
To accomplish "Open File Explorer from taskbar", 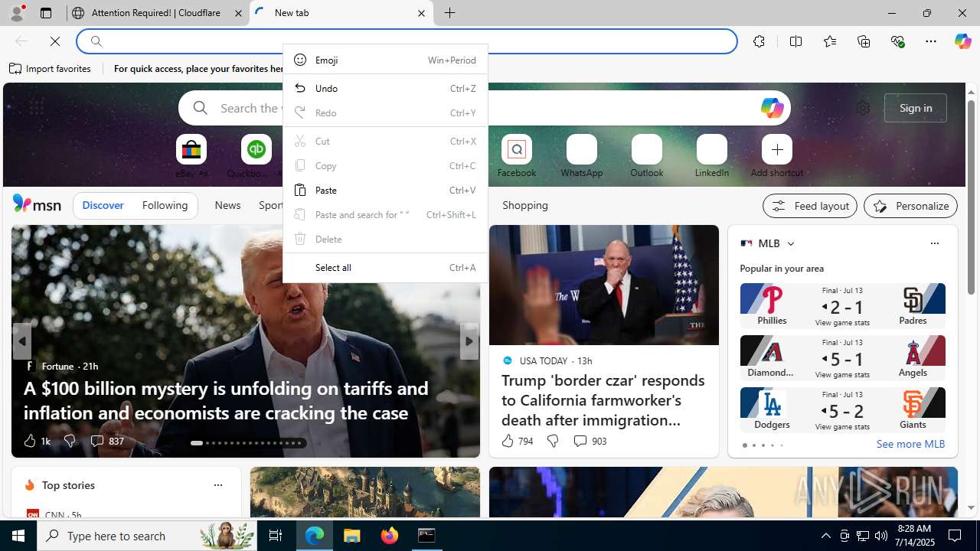I will coord(352,536).
